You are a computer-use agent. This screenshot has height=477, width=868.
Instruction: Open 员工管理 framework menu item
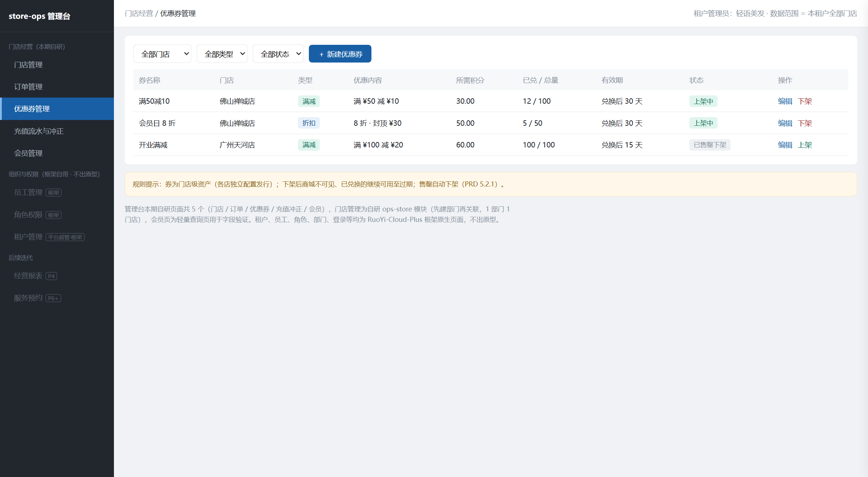tap(57, 193)
